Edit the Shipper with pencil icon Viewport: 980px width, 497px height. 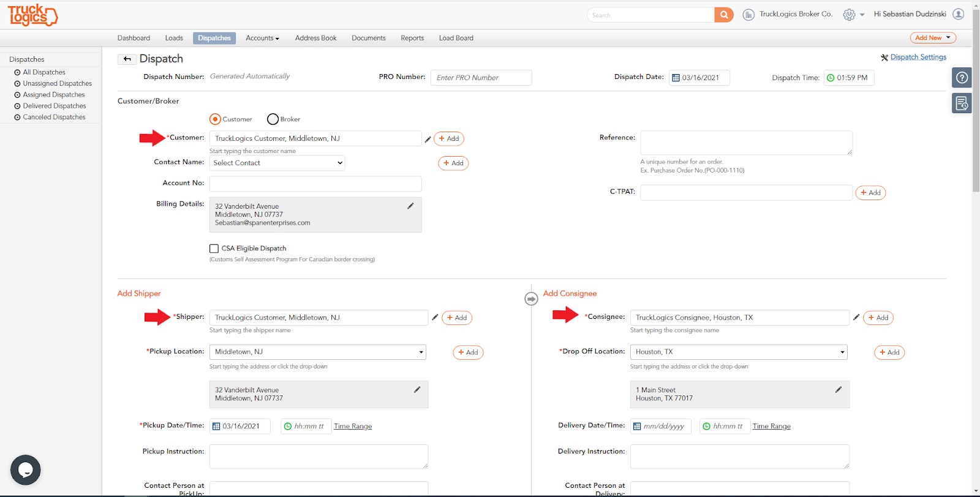coord(435,317)
